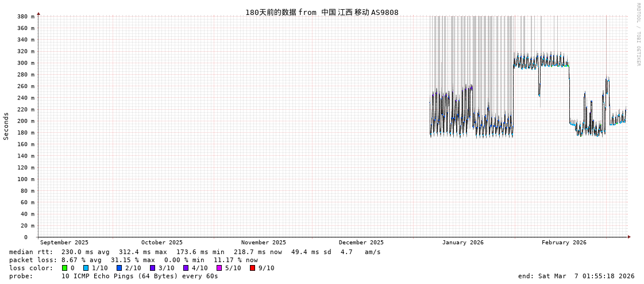Select the red 9/10 loss color swatch

click(x=253, y=268)
